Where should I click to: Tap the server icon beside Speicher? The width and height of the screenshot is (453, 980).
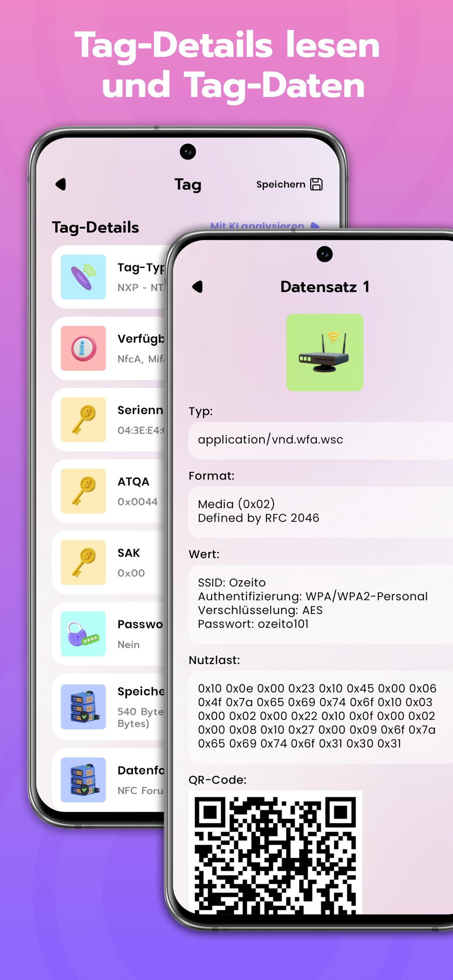tap(84, 707)
